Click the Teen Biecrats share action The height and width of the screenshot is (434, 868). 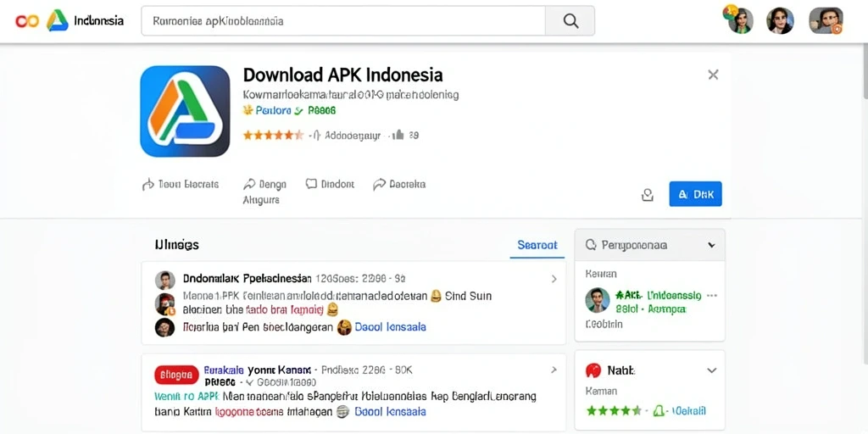point(181,184)
